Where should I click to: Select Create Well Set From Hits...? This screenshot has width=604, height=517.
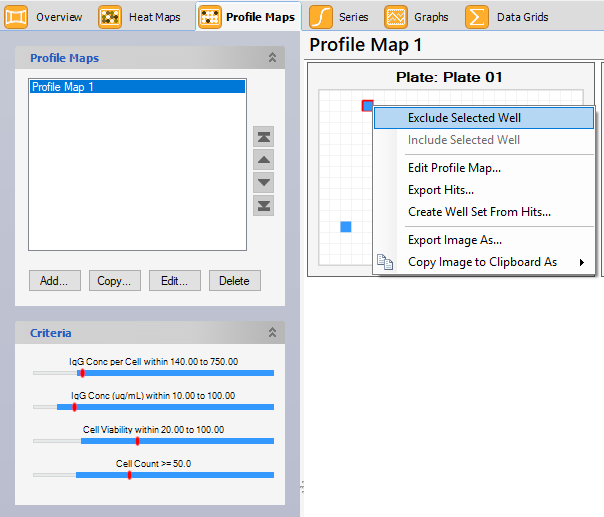pyautogui.click(x=484, y=212)
